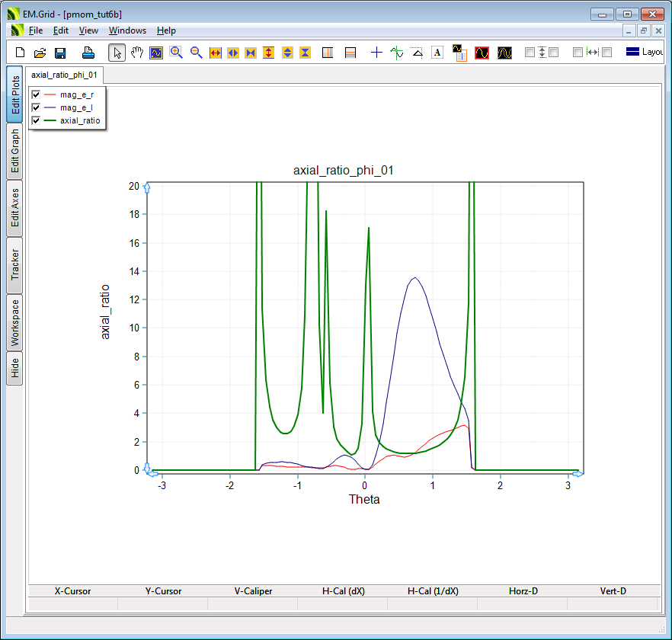Click the Zoom In magnifier icon
The width and height of the screenshot is (672, 640).
click(x=176, y=53)
